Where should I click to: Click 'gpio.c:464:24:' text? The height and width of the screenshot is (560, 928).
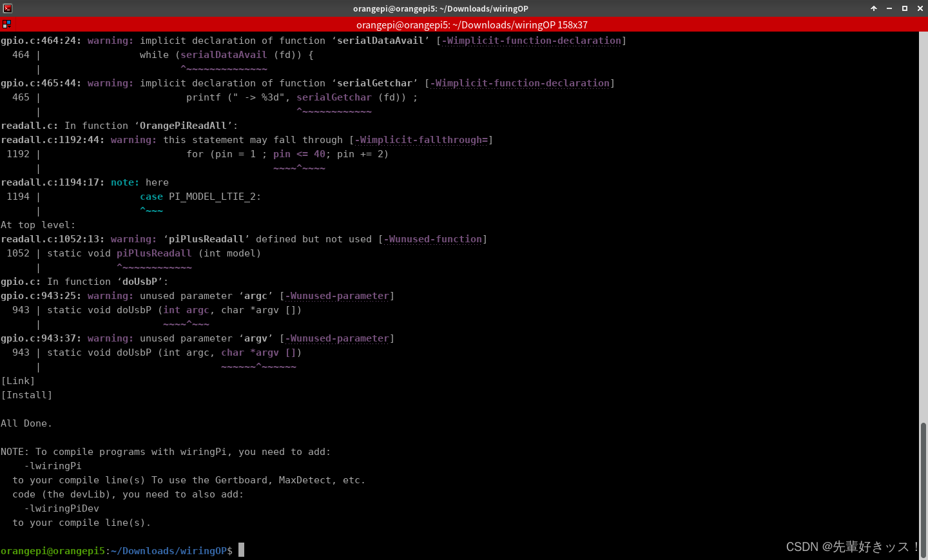(41, 41)
